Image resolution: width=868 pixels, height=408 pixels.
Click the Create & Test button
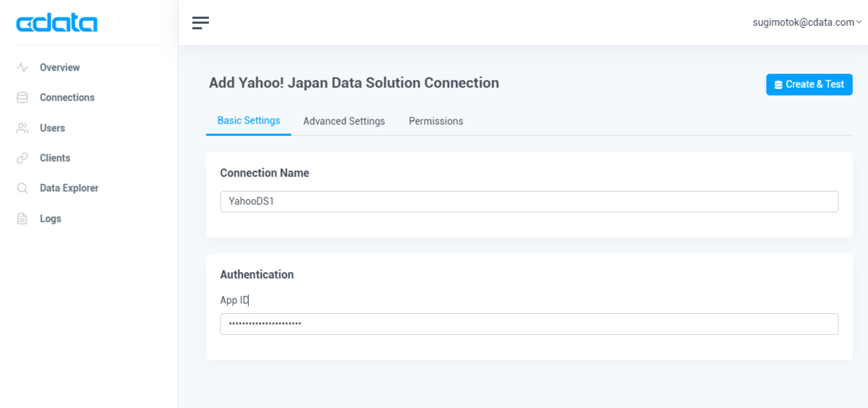[x=809, y=85]
